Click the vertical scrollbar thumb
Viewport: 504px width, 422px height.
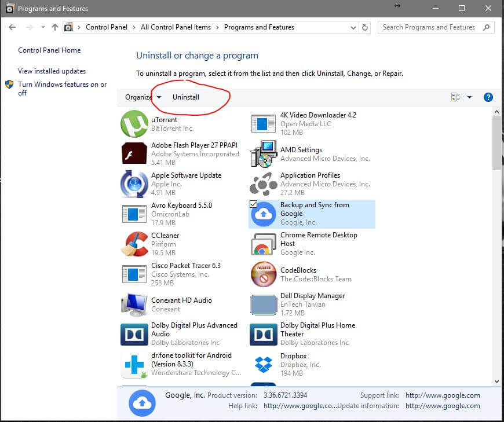point(496,144)
